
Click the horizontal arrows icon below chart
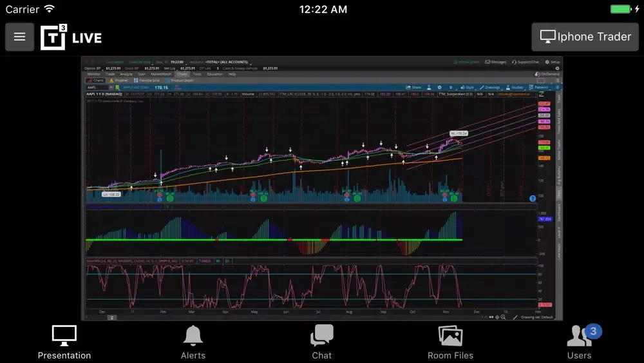pyautogui.click(x=491, y=317)
